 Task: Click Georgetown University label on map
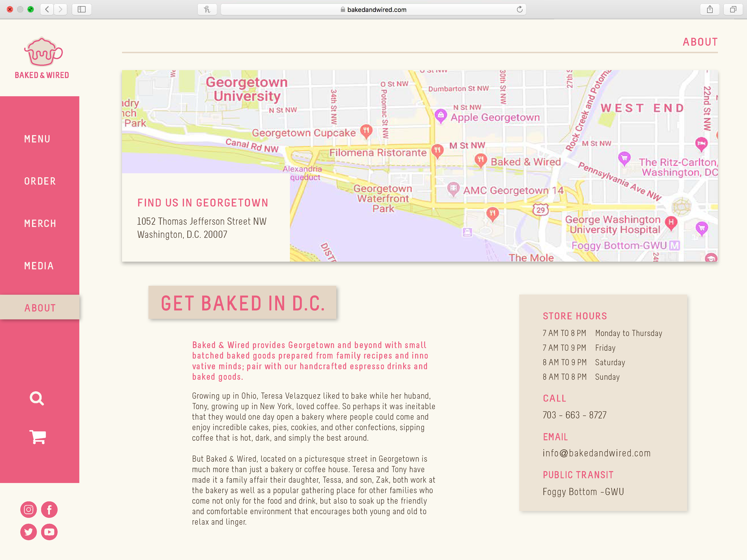click(x=247, y=89)
